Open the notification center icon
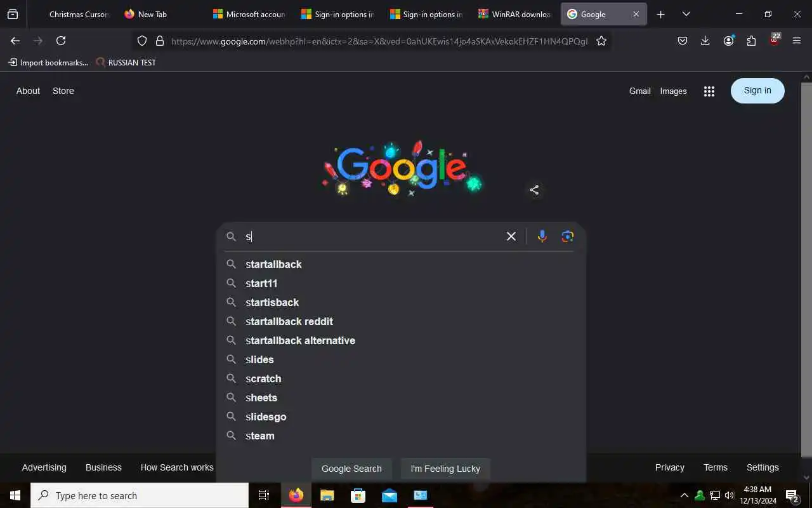Viewport: 812px width, 508px height. pyautogui.click(x=792, y=495)
